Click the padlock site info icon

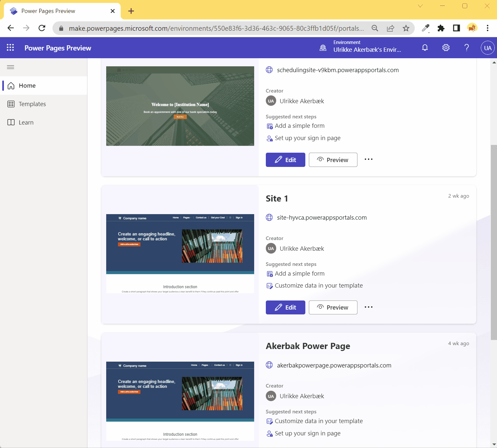point(61,28)
